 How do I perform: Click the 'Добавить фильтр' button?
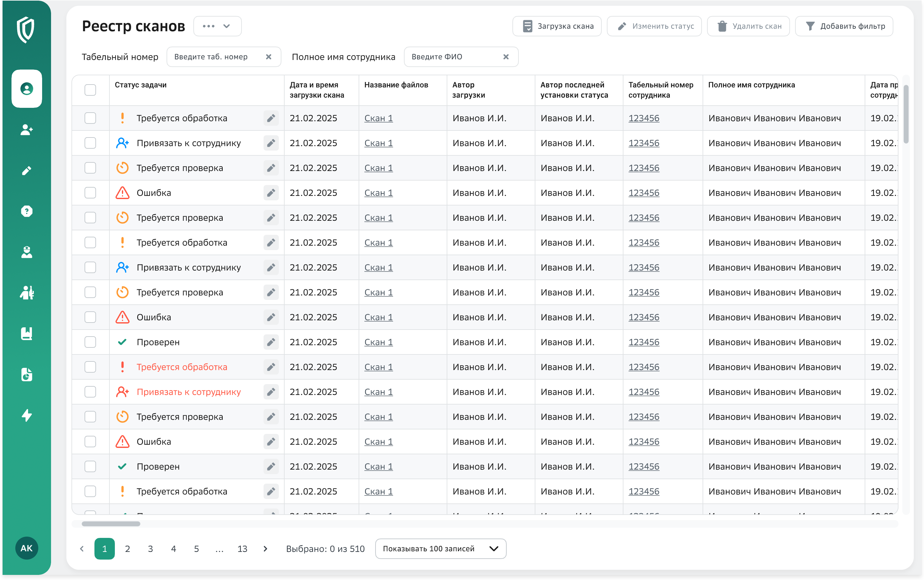tap(844, 26)
